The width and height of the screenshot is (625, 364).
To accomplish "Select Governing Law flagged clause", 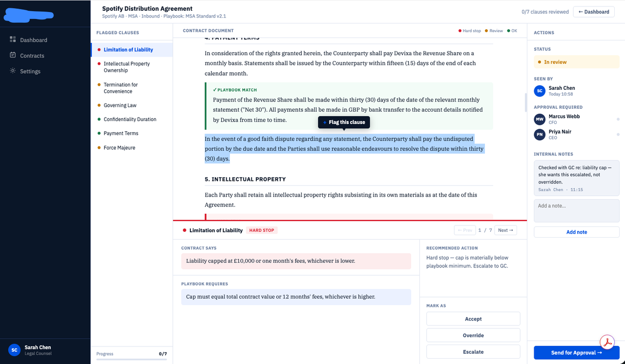I will click(x=131, y=105).
